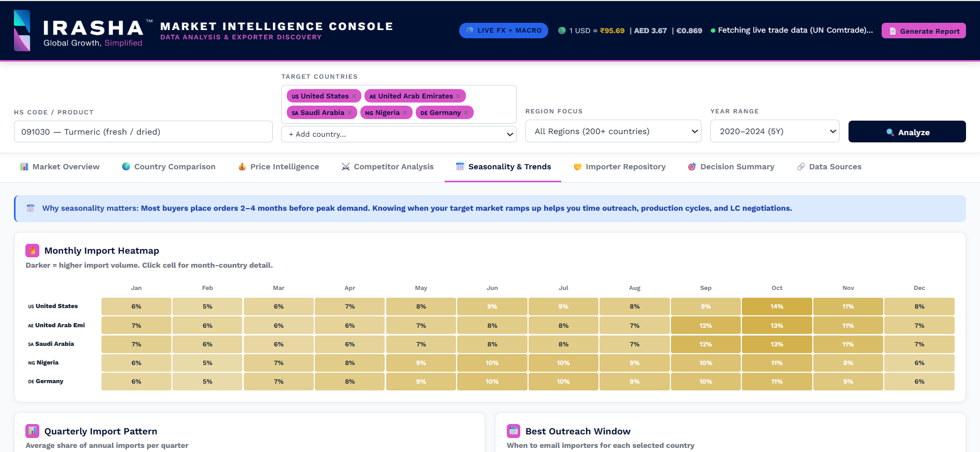Open the Year Range 2020–2024 selector
Screen dimensions: 980x452
(775, 132)
